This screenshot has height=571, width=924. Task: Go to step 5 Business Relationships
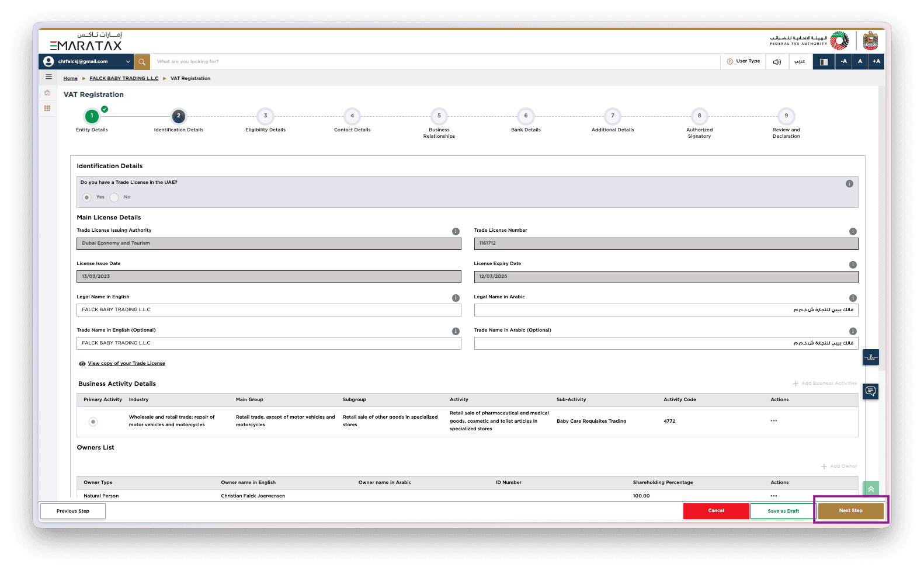[439, 116]
